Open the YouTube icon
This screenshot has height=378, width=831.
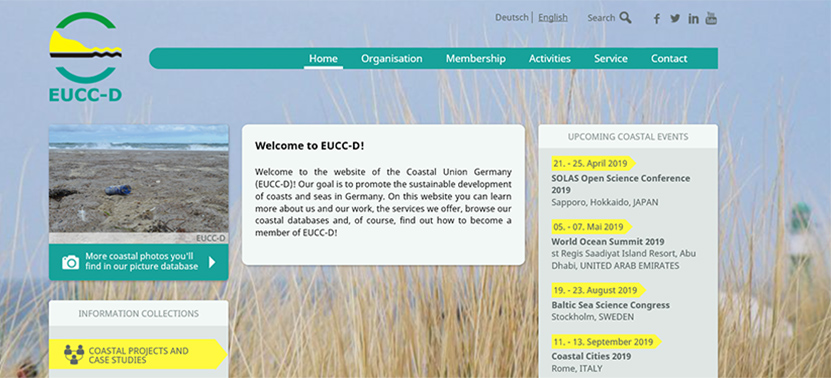coord(711,19)
